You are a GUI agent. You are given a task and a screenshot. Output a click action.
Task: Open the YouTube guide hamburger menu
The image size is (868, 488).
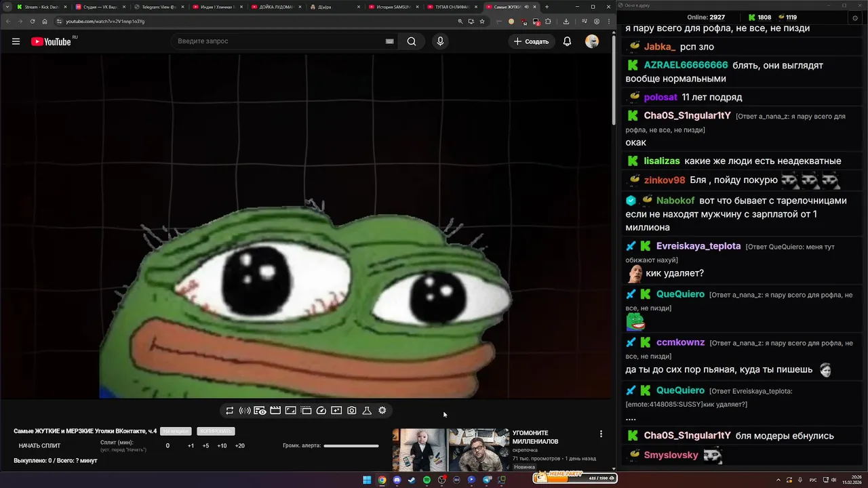click(16, 41)
